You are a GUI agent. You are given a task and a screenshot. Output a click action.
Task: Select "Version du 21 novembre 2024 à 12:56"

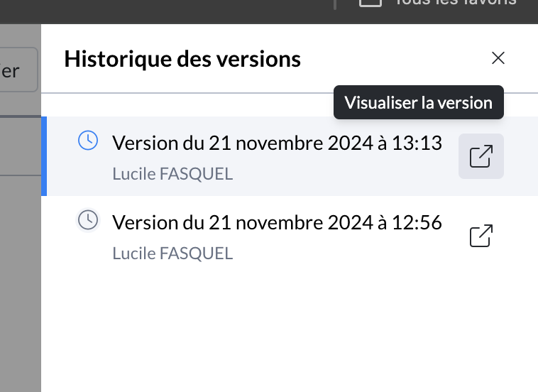pyautogui.click(x=277, y=222)
